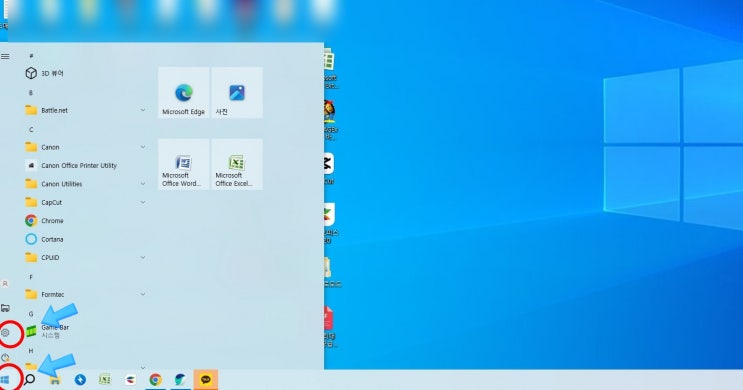Image resolution: width=743 pixels, height=390 pixels.
Task: Open the Windows Start button
Action: click(5, 380)
